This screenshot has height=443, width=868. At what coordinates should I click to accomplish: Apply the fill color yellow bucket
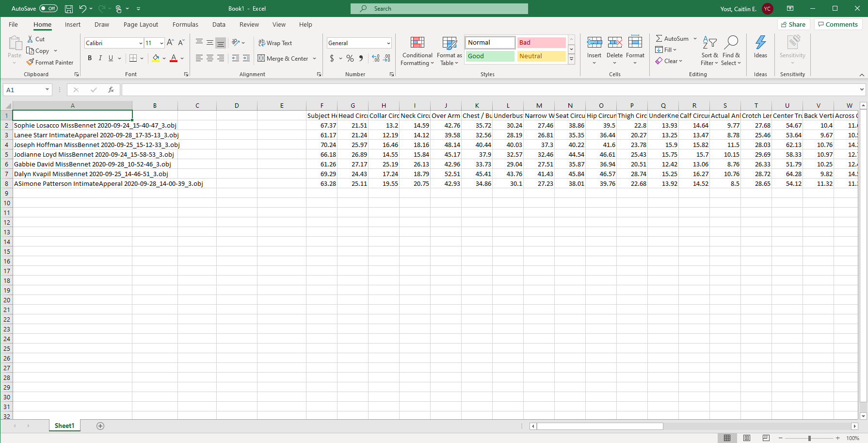(156, 58)
